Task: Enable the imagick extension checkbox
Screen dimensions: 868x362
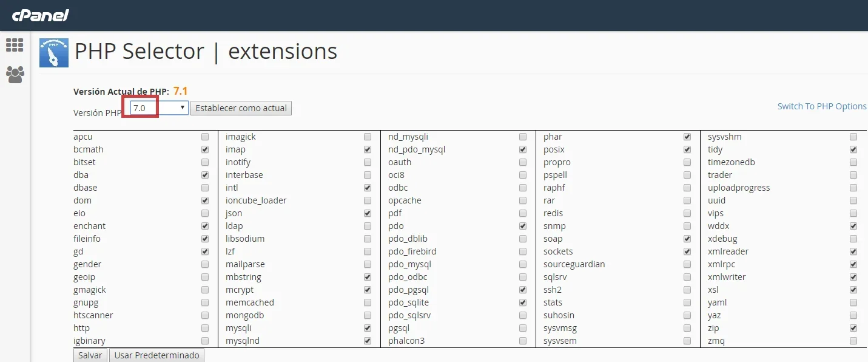Action: tap(368, 137)
